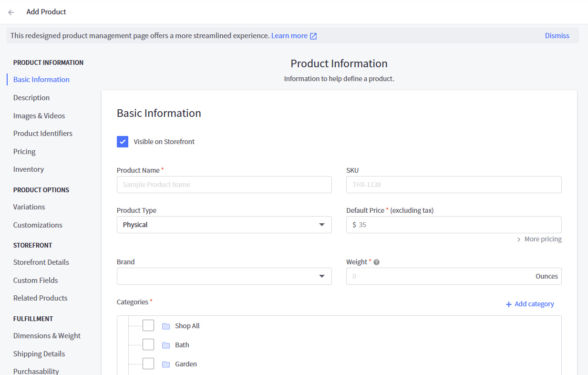
Task: Click the chevron next to More pricing
Action: click(519, 239)
